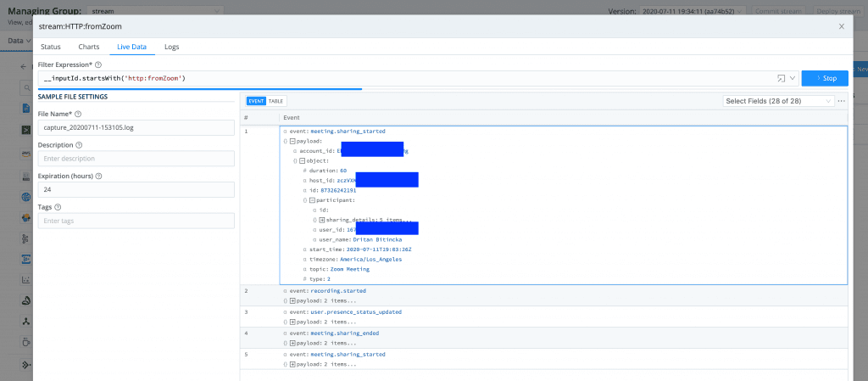Click the back arrow in background page
868x381 pixels.
pyautogui.click(x=23, y=66)
